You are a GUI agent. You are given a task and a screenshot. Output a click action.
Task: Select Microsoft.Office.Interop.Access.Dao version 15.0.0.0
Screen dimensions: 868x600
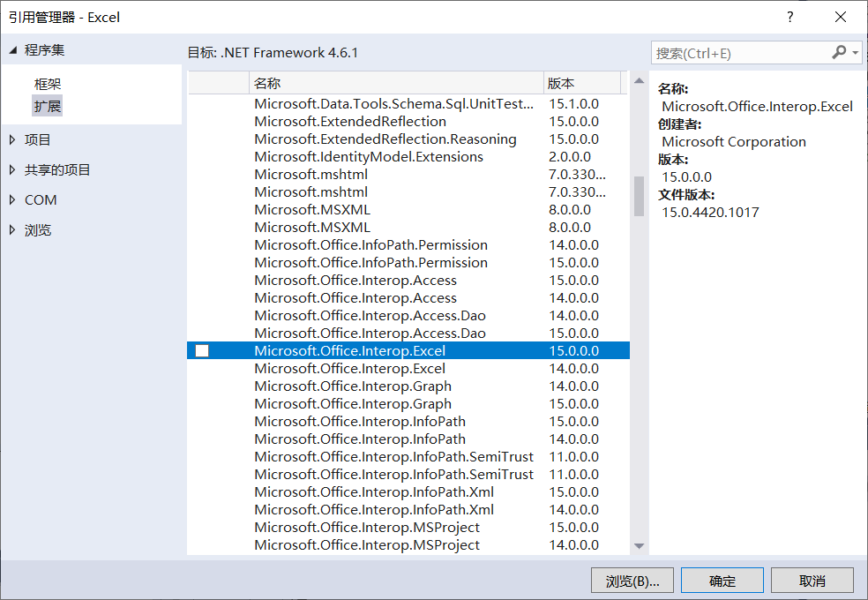click(408, 334)
